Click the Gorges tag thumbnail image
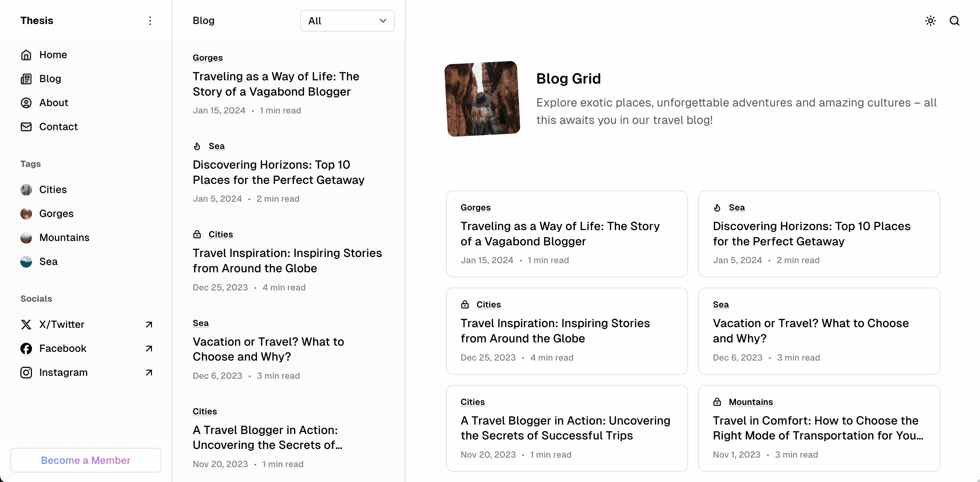 coord(26,213)
